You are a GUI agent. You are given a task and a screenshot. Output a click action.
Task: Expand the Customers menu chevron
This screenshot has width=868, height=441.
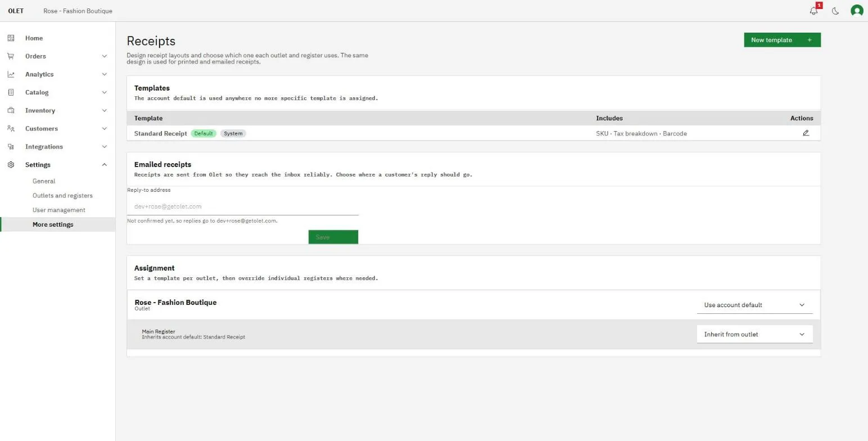click(104, 128)
